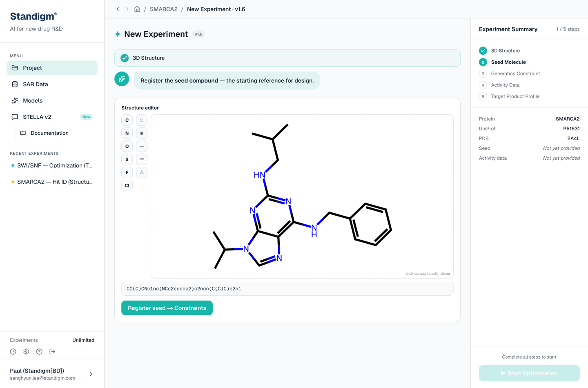Open home from breadcrumb house icon

(137, 9)
